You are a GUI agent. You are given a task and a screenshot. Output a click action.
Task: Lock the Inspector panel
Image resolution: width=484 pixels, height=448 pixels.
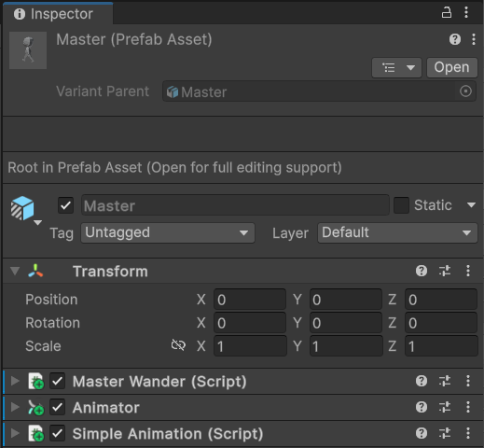pos(447,13)
